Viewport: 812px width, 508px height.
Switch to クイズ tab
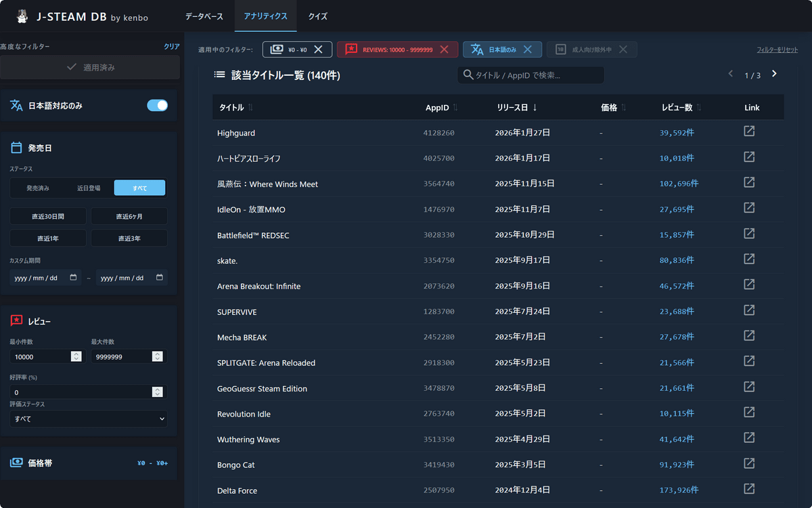point(318,16)
